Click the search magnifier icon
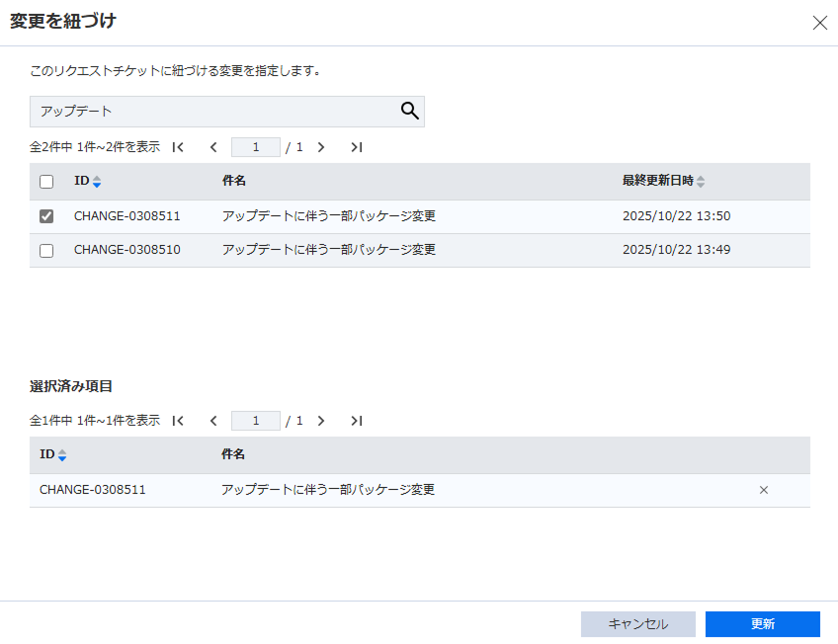838x644 pixels. click(x=409, y=111)
